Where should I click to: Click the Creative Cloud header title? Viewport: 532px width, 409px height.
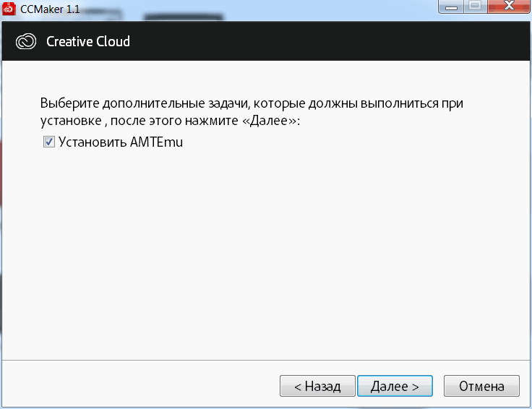point(88,41)
